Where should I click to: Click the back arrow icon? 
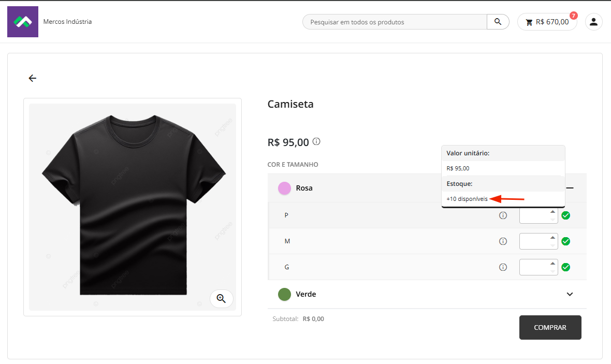[33, 78]
